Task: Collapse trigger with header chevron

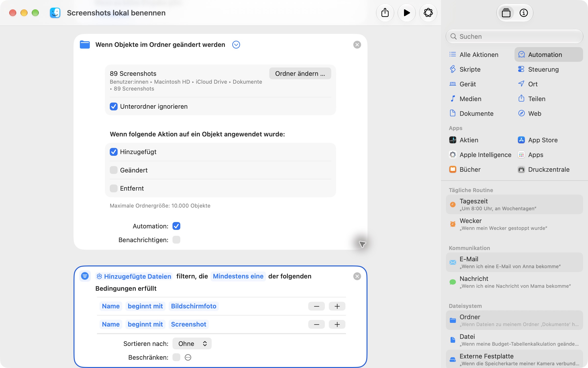Action: point(236,45)
